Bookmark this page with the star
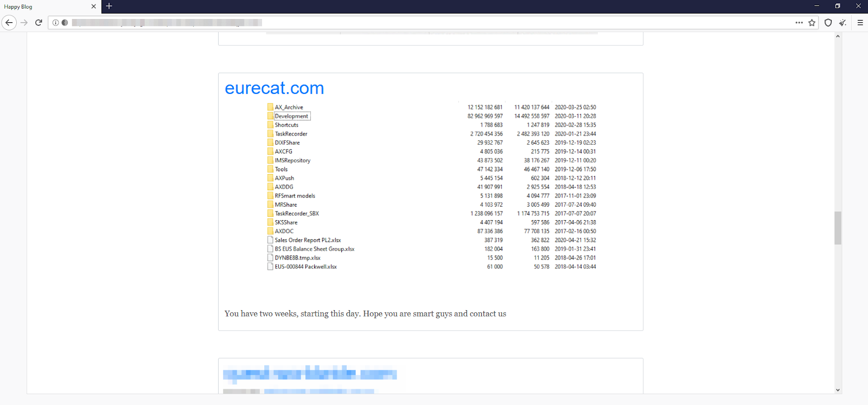 [812, 23]
